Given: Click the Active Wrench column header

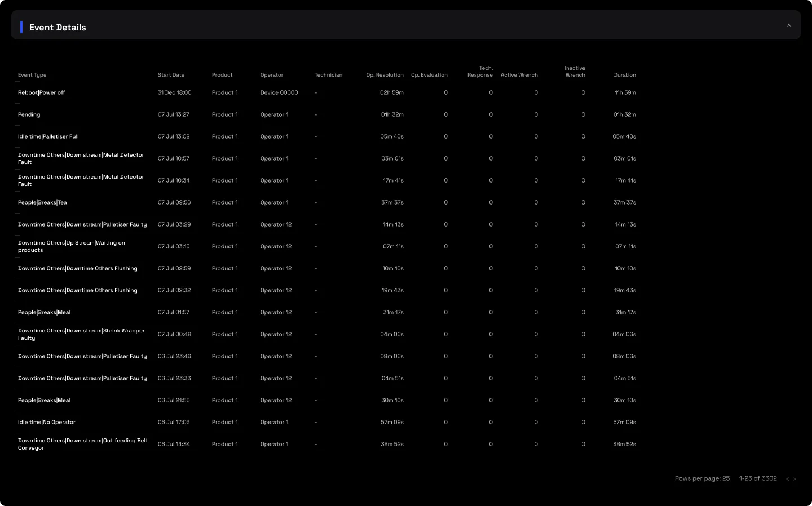Looking at the screenshot, I should (519, 75).
